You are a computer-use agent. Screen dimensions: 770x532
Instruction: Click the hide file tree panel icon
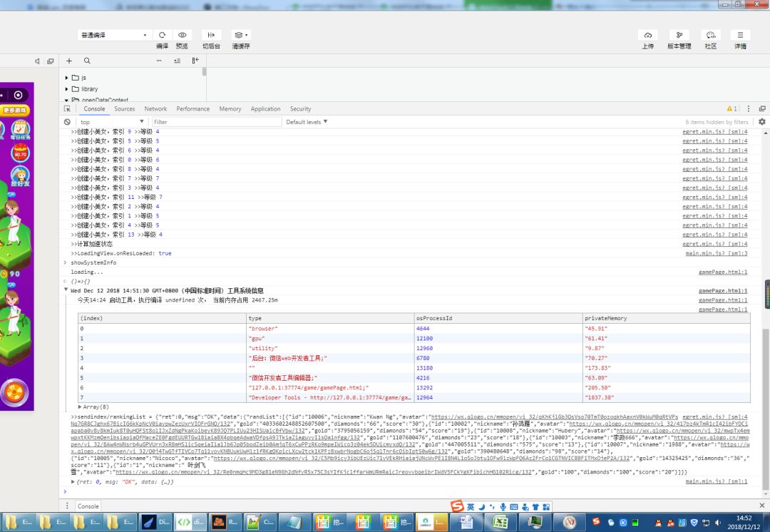195,61
